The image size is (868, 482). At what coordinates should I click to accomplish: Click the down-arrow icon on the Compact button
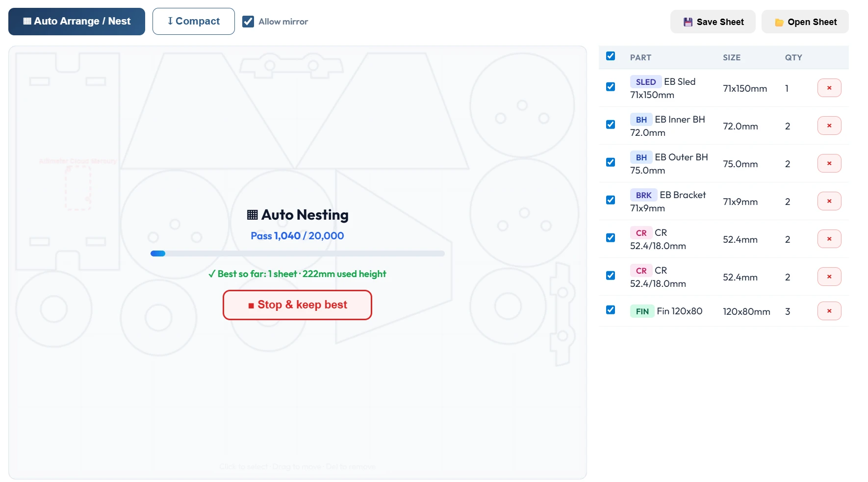(169, 21)
